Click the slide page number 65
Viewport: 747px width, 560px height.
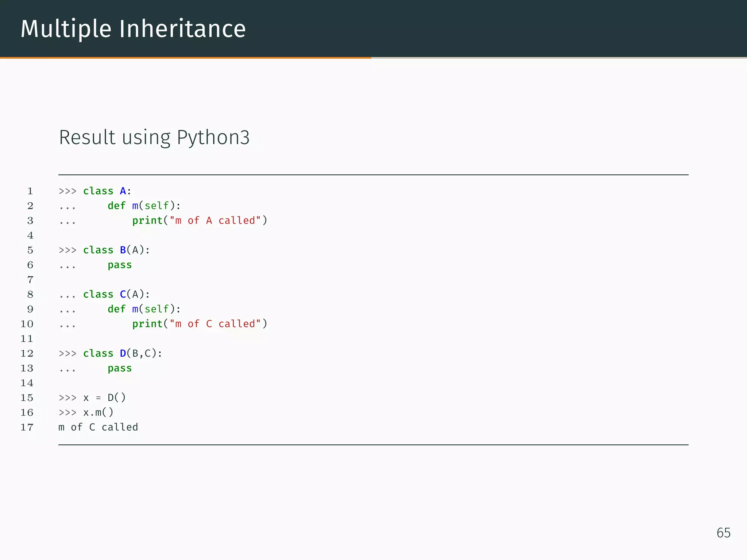[724, 533]
